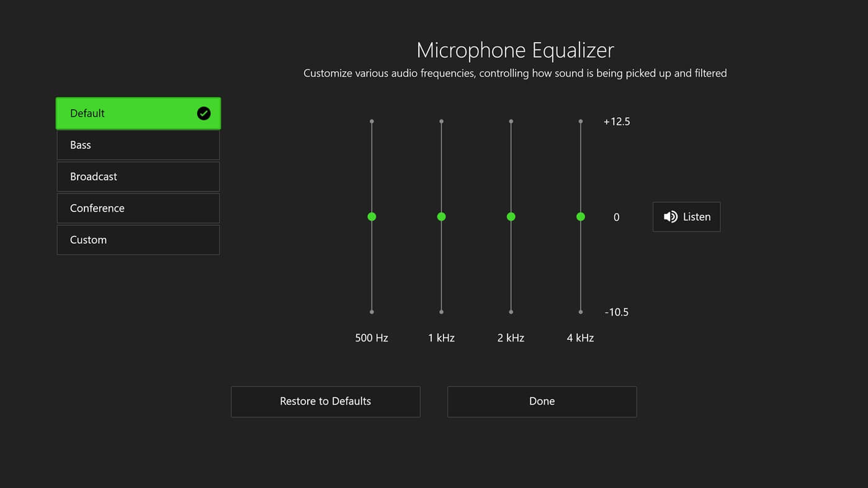Click the top end of the 500 Hz track
This screenshot has height=488, width=868.
pyautogui.click(x=372, y=122)
